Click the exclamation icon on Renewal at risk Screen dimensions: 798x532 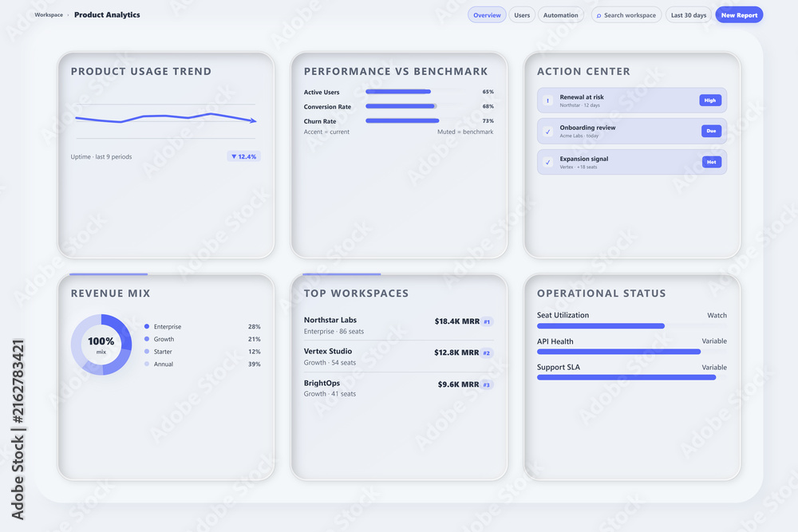pos(547,100)
